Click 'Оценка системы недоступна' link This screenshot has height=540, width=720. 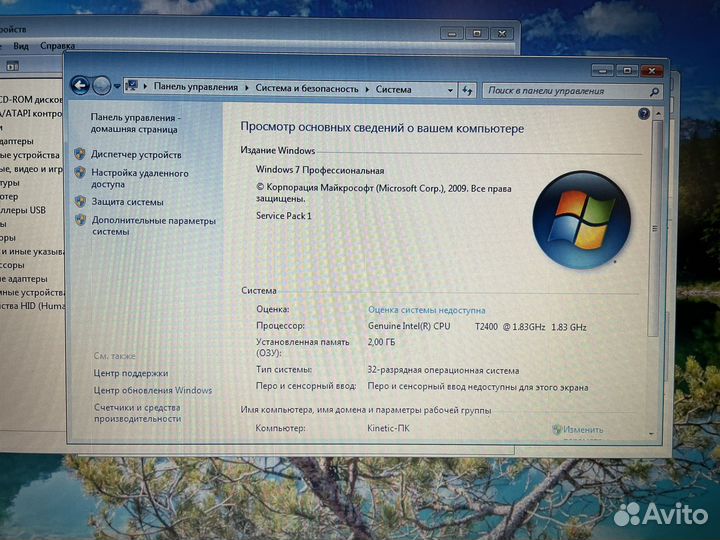[427, 310]
